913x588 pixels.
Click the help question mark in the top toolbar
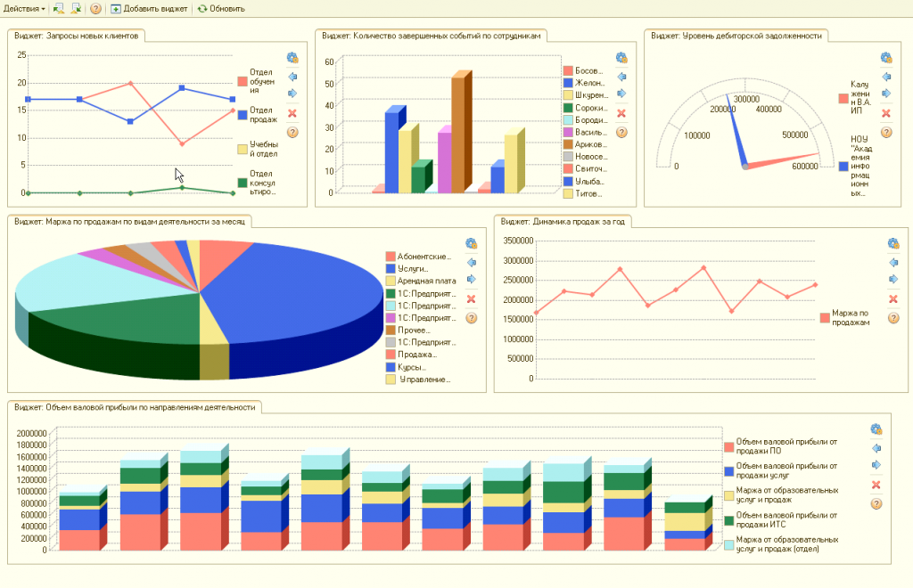(95, 9)
